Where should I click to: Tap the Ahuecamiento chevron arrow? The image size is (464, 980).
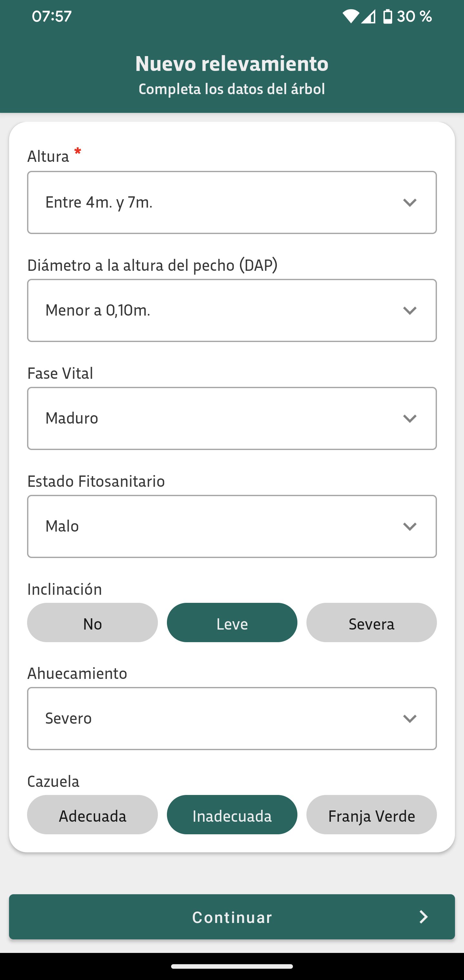click(x=409, y=718)
